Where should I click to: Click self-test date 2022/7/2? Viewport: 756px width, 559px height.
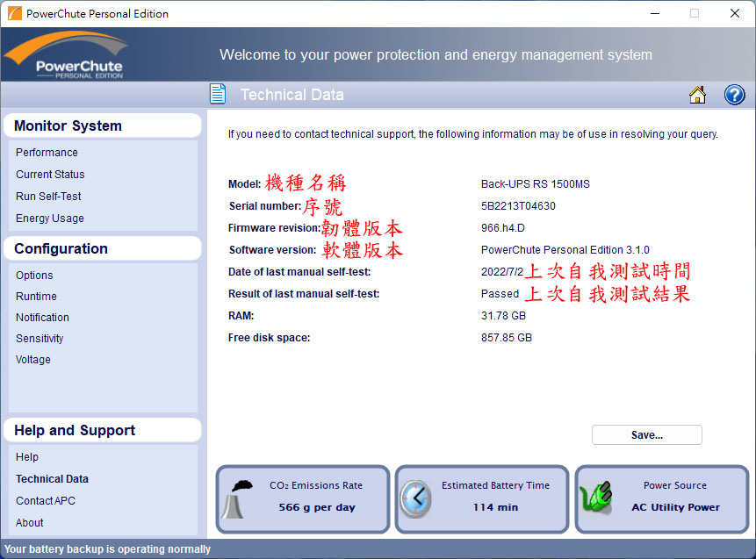502,272
